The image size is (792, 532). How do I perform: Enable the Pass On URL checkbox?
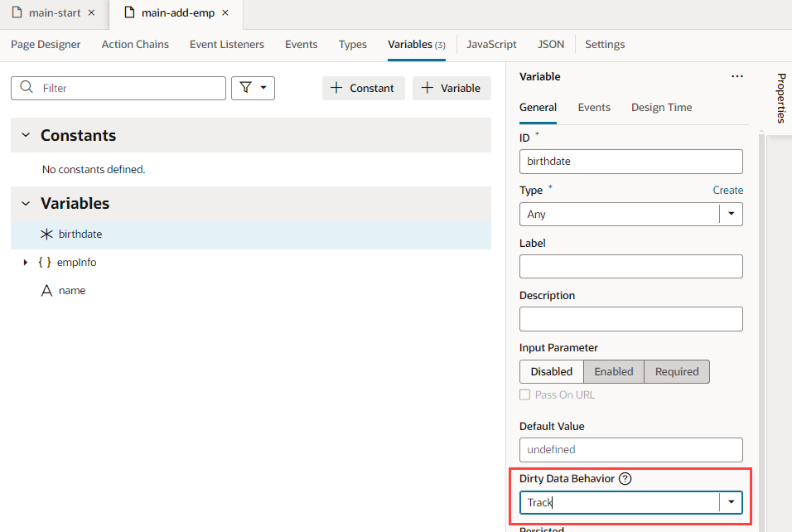[x=525, y=395]
